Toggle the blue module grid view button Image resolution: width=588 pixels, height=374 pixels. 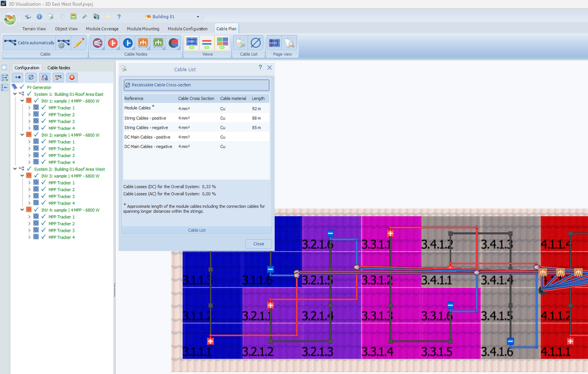click(192, 42)
